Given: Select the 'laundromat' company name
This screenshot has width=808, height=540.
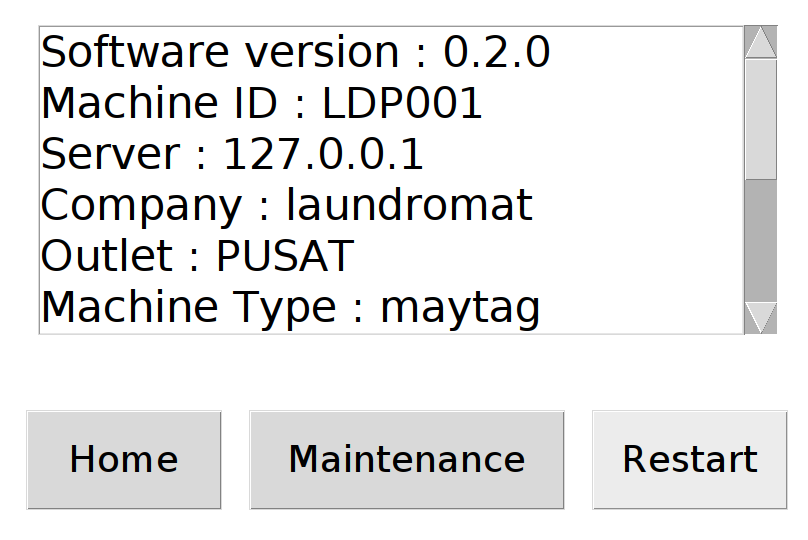Looking at the screenshot, I should [x=409, y=206].
